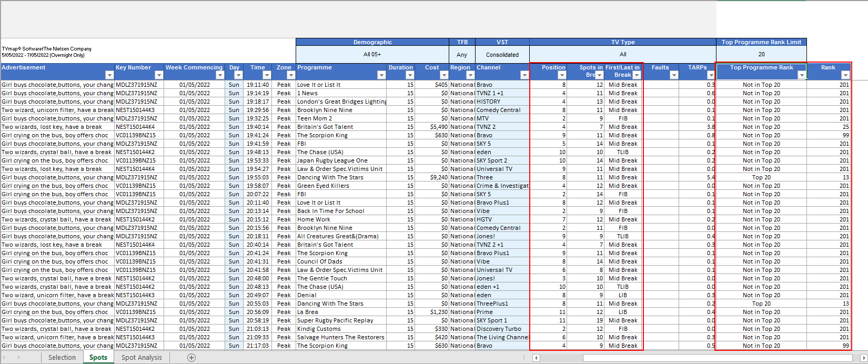868x364 pixels.
Task: Open the Region column filter dropdown
Action: 469,75
